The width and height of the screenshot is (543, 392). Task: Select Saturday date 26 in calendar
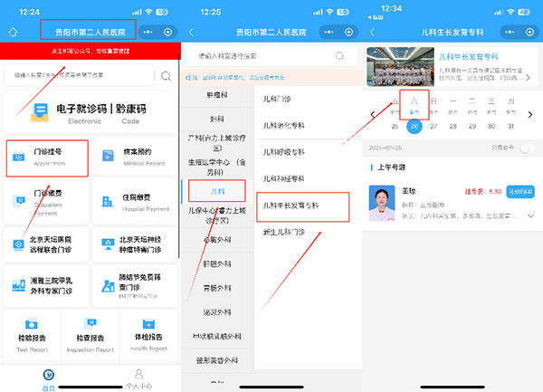[414, 126]
